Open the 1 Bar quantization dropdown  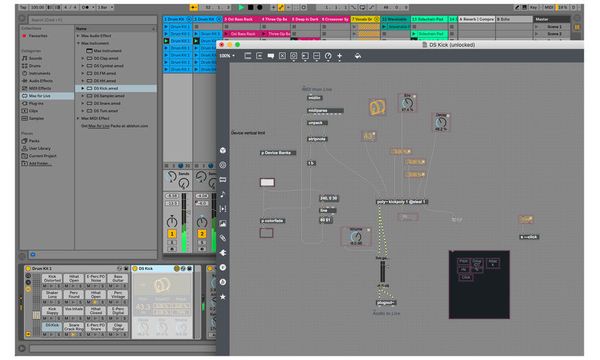pos(104,7)
